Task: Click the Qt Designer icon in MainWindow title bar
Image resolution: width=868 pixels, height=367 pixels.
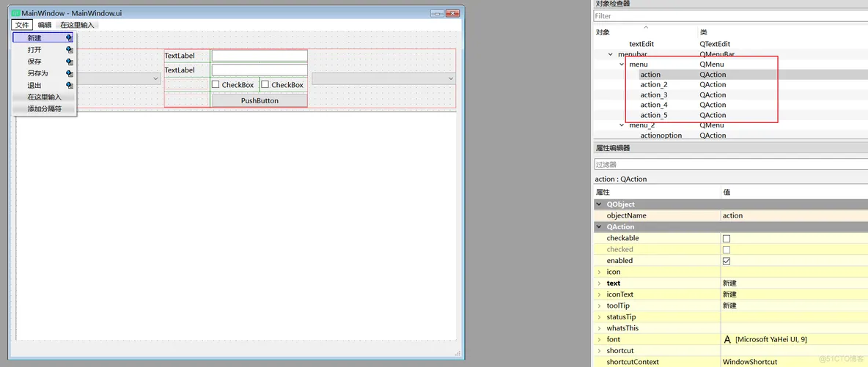Action: [16, 12]
